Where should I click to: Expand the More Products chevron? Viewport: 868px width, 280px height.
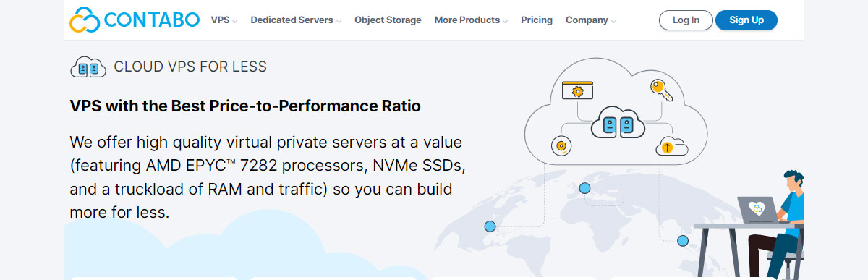pyautogui.click(x=505, y=21)
